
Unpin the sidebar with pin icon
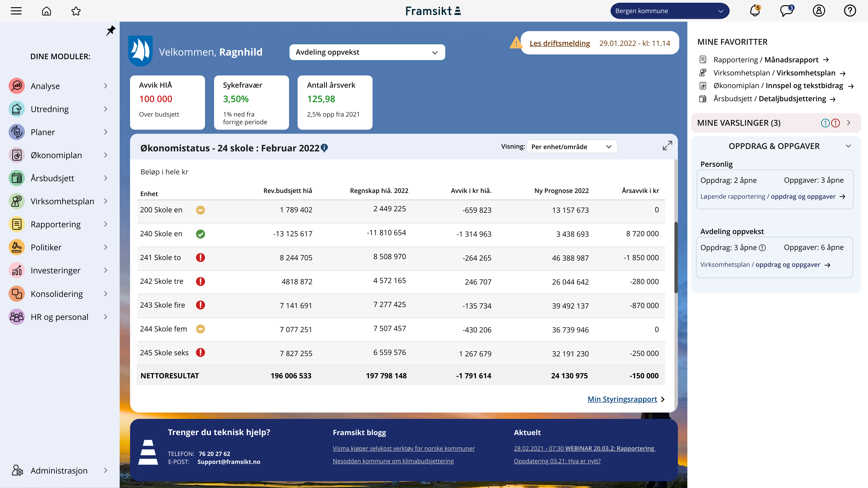[x=111, y=31]
